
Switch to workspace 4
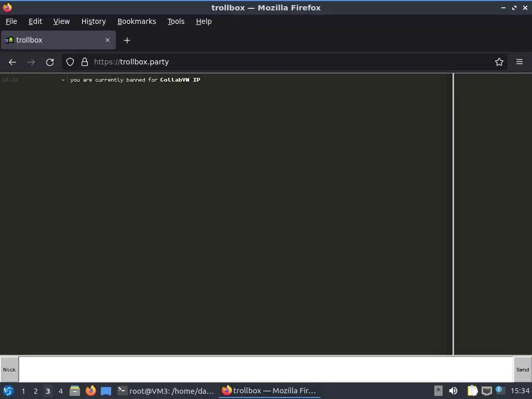click(61, 391)
